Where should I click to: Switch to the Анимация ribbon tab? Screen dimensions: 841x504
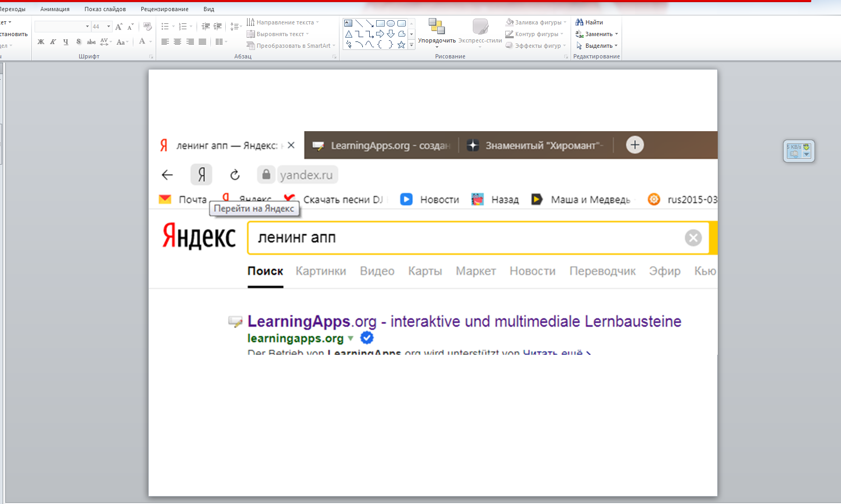click(x=55, y=9)
